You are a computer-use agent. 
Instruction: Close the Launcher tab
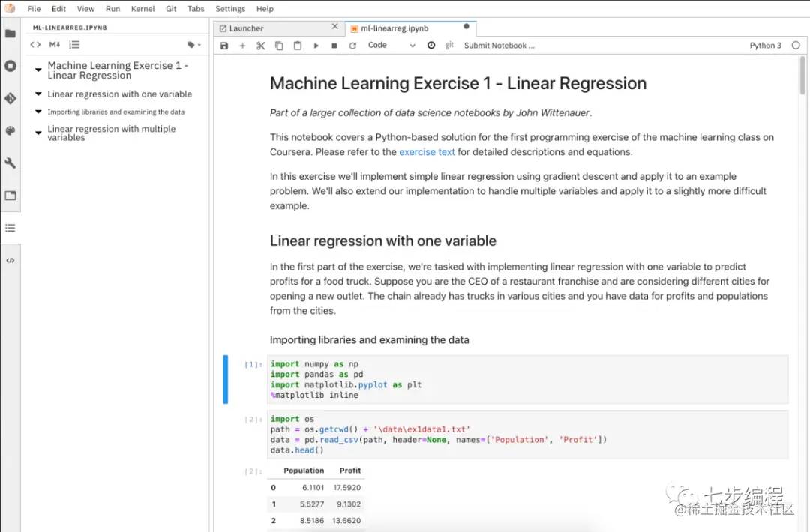334,26
